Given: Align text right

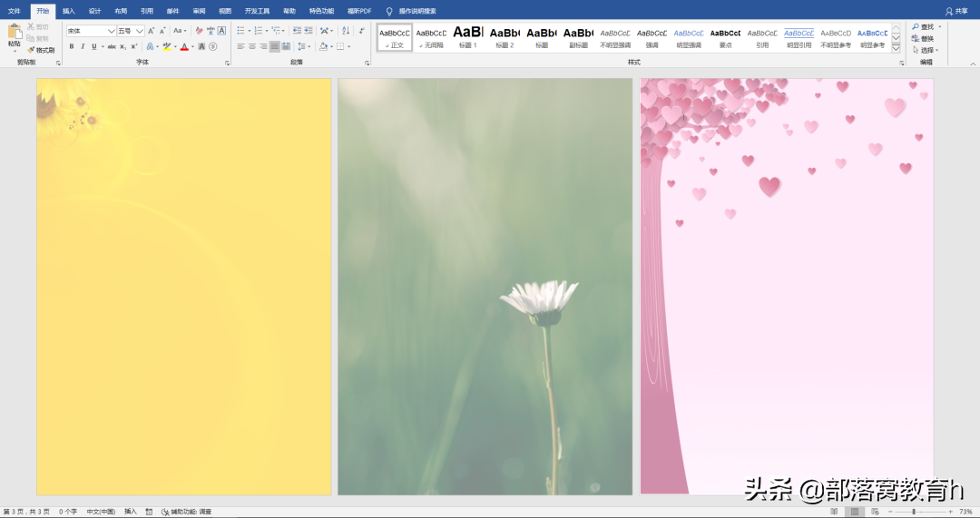Looking at the screenshot, I should coord(263,47).
